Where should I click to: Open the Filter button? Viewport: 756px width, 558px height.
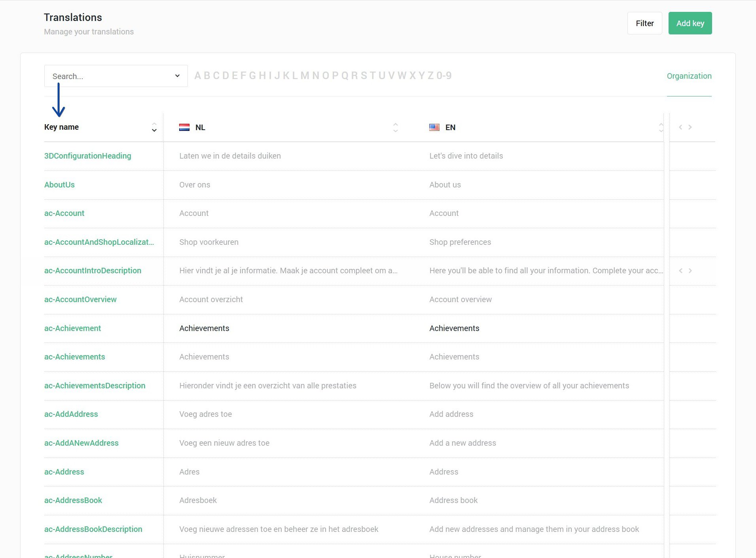click(x=644, y=23)
